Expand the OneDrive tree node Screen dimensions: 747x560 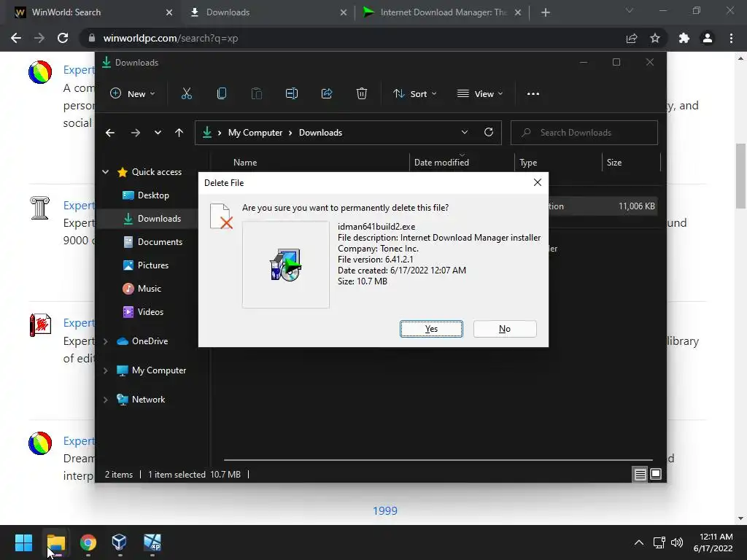pos(105,341)
